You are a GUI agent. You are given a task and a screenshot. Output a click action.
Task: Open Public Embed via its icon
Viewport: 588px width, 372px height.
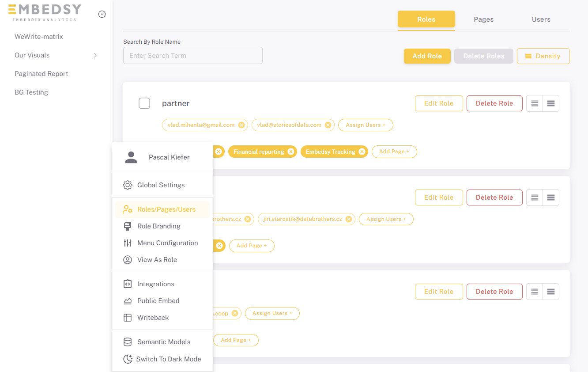(x=128, y=300)
